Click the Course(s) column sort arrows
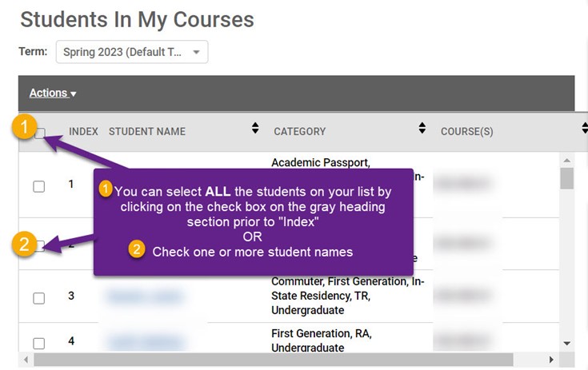 585,128
